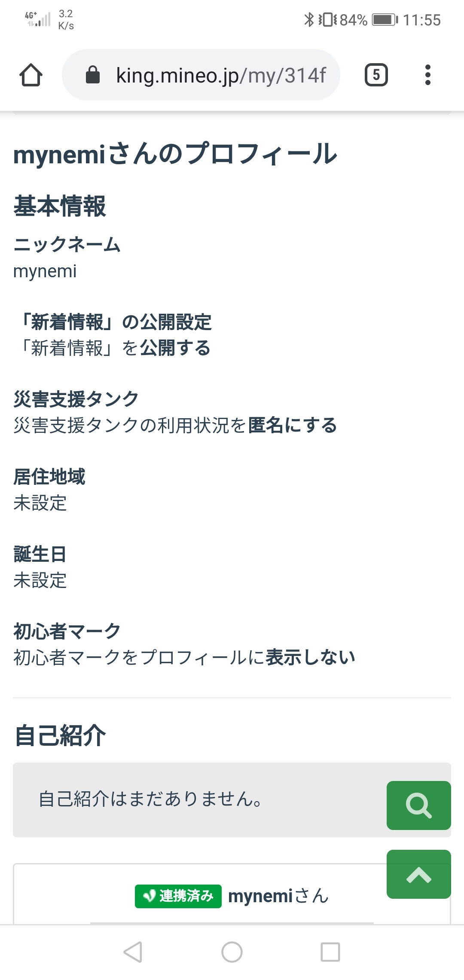Tap the king.mineo.jp address bar
The image size is (464, 980).
221,75
